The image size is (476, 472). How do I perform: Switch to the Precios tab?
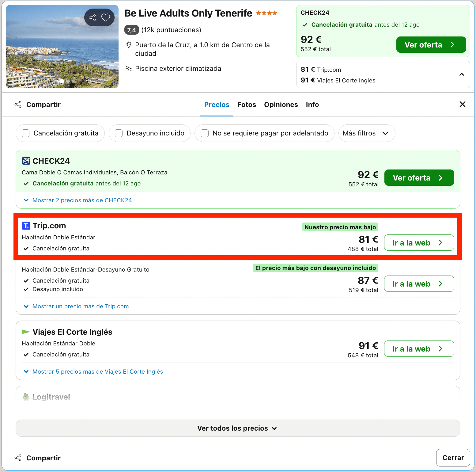pos(217,105)
